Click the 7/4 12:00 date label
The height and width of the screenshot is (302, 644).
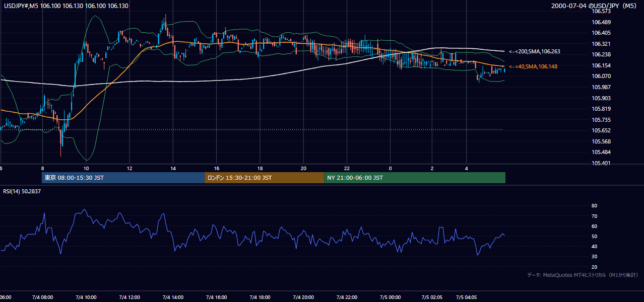pyautogui.click(x=130, y=297)
